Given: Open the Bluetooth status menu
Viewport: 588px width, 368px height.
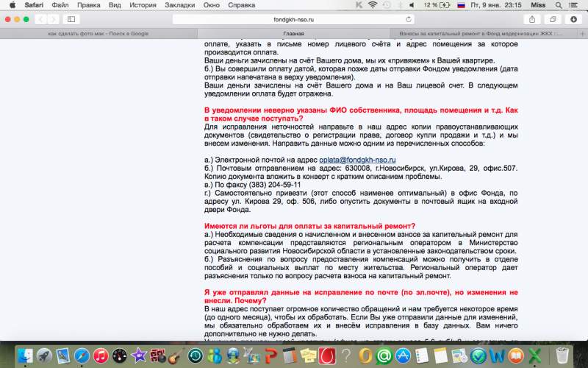Looking at the screenshot, I should (400, 5).
